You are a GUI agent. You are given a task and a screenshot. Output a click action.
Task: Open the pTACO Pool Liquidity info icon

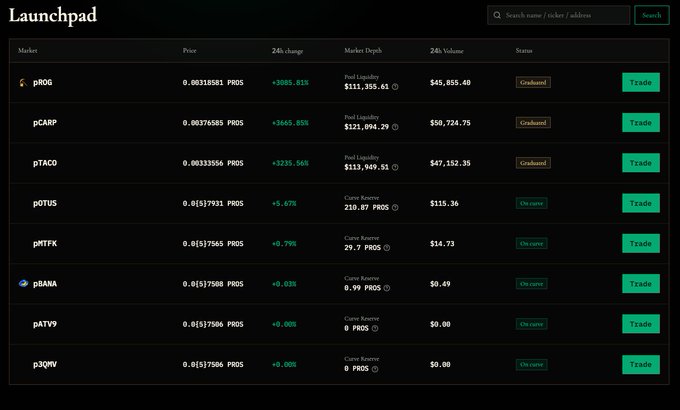[x=395, y=167]
